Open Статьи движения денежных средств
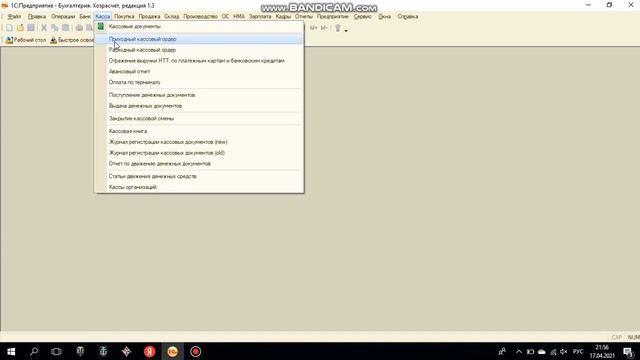 (199, 176)
